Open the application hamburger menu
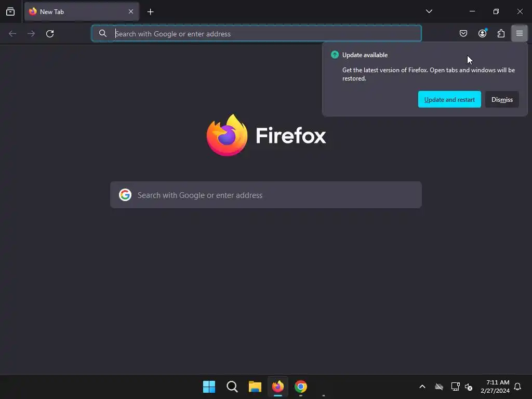Viewport: 532px width, 399px height. coord(519,33)
